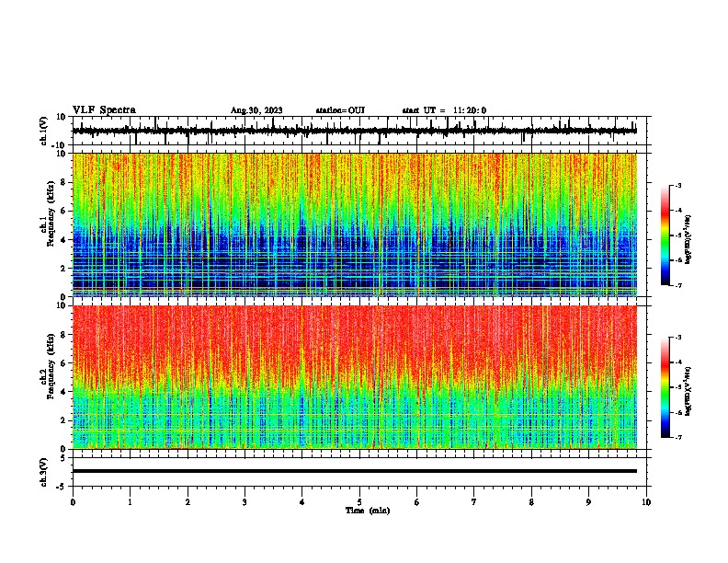Image resolution: width=728 pixels, height=563 pixels.
Task: Click the ch.1 voltage waveform trace
Action: tap(354, 131)
